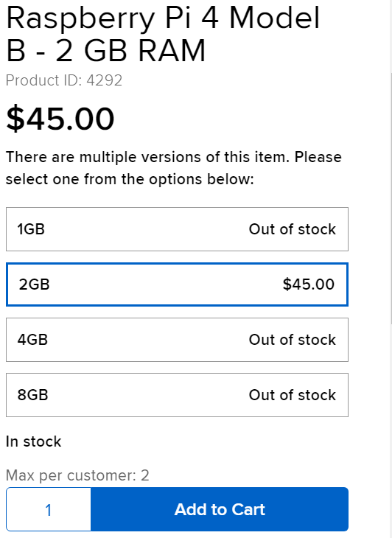Click the Add to Cart button
392x538 pixels.
coord(220,509)
